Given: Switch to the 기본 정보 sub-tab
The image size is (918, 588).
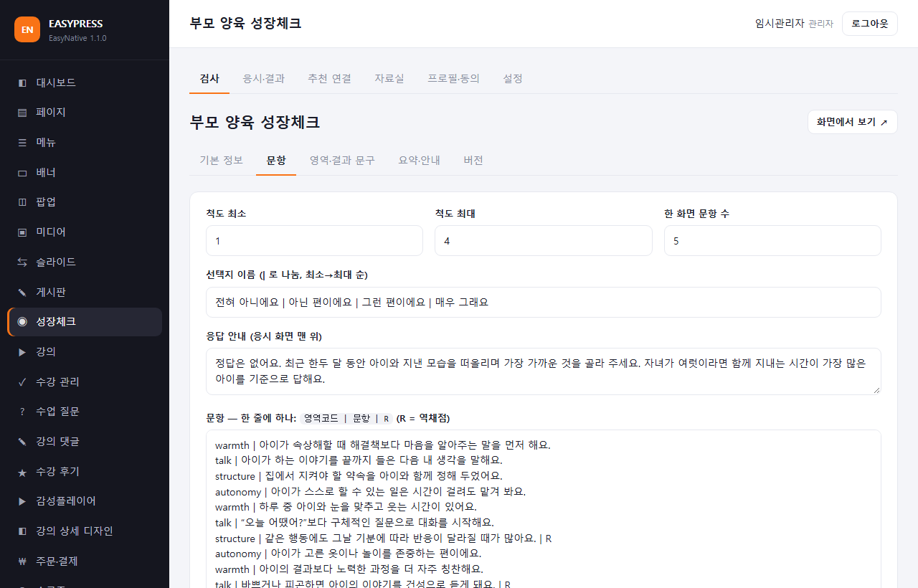Looking at the screenshot, I should click(x=222, y=161).
